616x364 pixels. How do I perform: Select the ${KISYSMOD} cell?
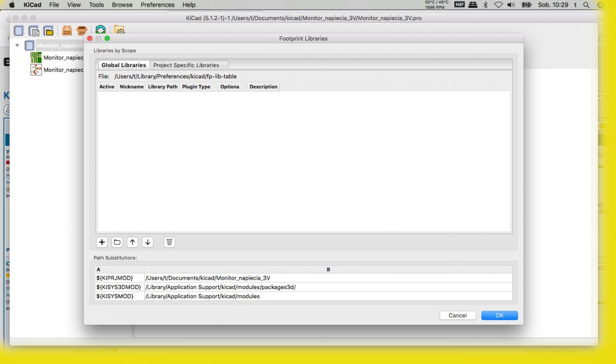[120, 296]
